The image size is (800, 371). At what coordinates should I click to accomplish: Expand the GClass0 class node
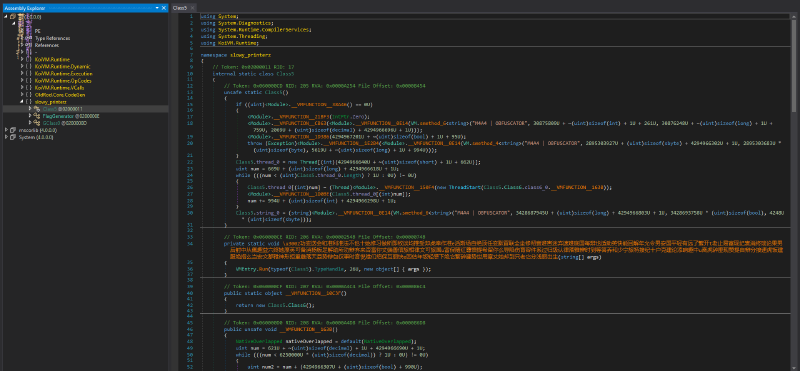tap(30, 123)
